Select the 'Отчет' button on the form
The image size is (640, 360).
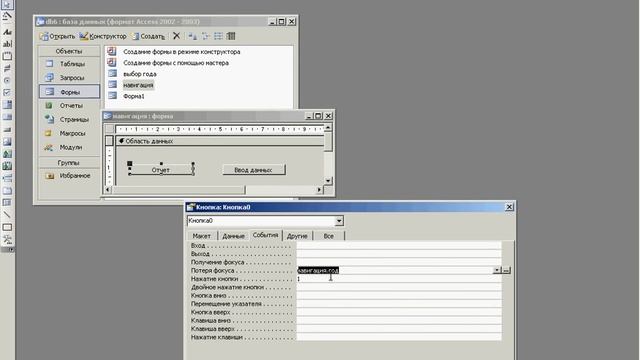[x=161, y=170]
